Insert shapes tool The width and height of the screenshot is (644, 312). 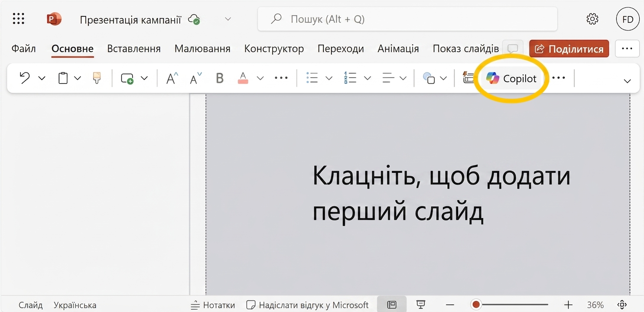(x=429, y=78)
